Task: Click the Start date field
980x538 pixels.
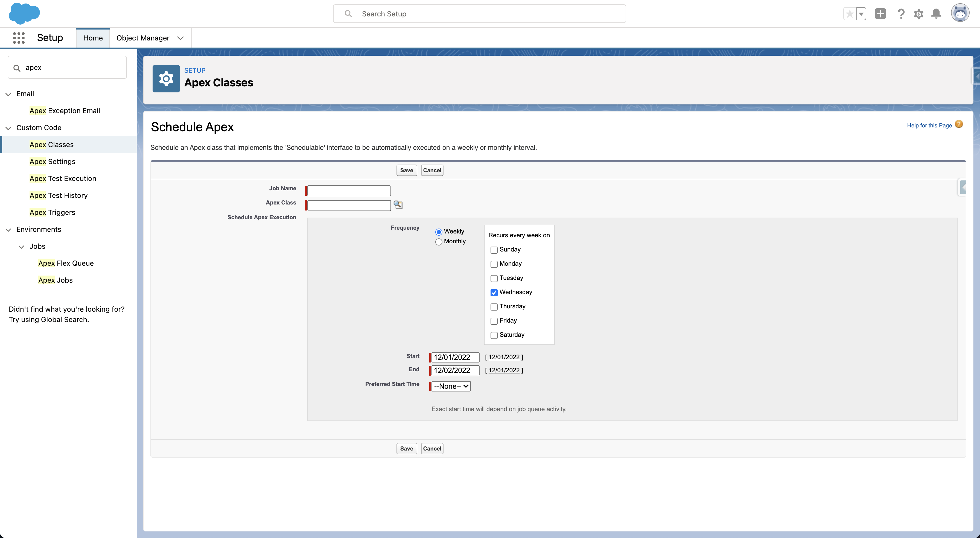Action: pyautogui.click(x=455, y=357)
